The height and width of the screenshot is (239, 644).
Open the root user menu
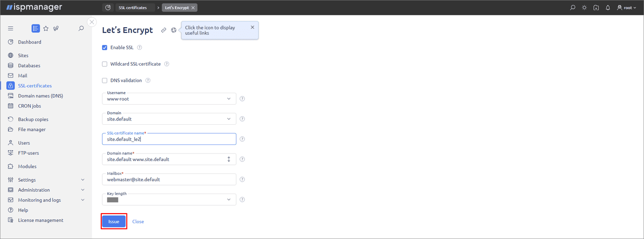click(x=627, y=8)
